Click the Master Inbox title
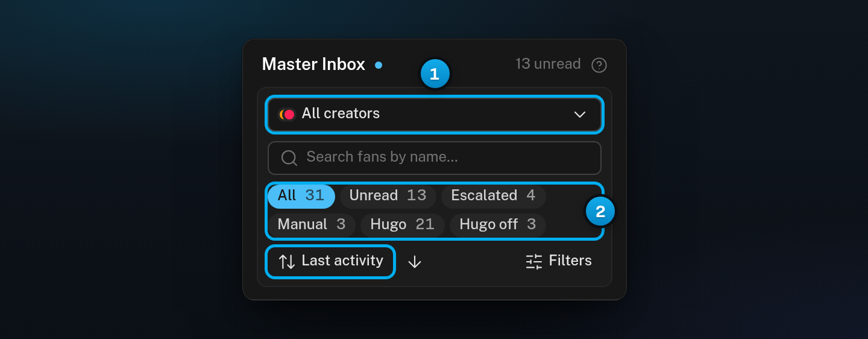Screen dimensions: 868x339 313,65
